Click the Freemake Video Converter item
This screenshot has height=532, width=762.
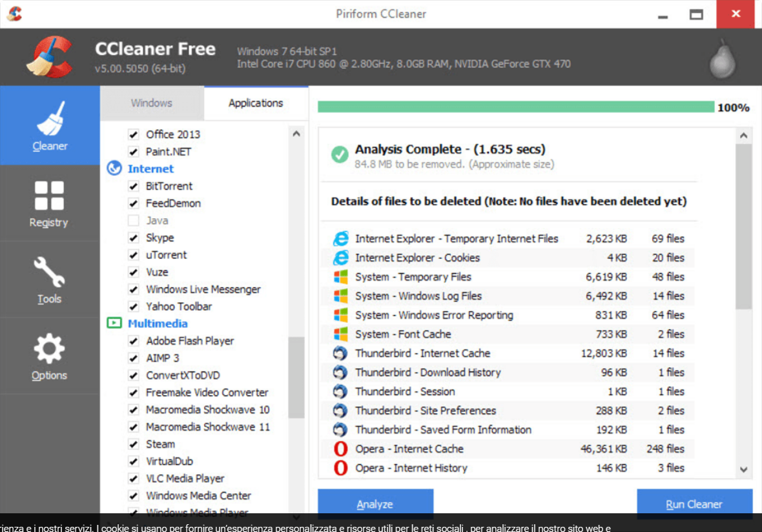(x=207, y=393)
